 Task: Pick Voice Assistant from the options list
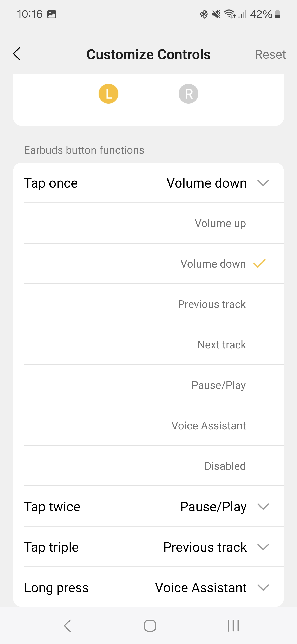click(x=209, y=426)
